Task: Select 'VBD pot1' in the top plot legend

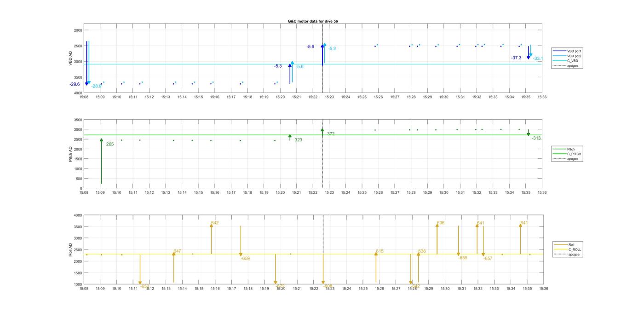Action: click(x=574, y=51)
